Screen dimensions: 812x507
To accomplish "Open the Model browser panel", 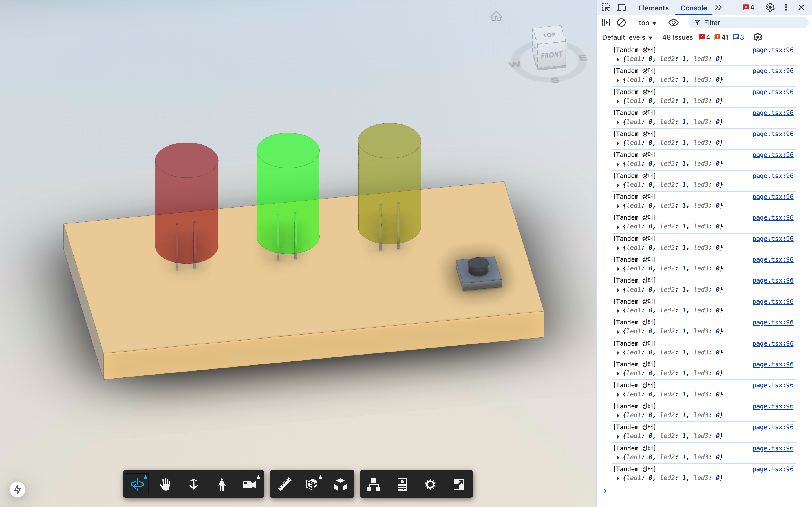I will pos(374,484).
